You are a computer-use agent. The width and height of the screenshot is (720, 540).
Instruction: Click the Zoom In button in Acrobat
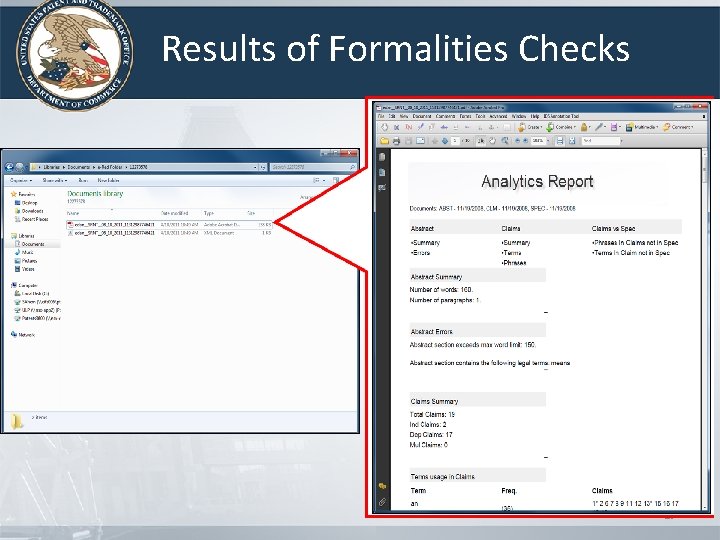coord(525,141)
